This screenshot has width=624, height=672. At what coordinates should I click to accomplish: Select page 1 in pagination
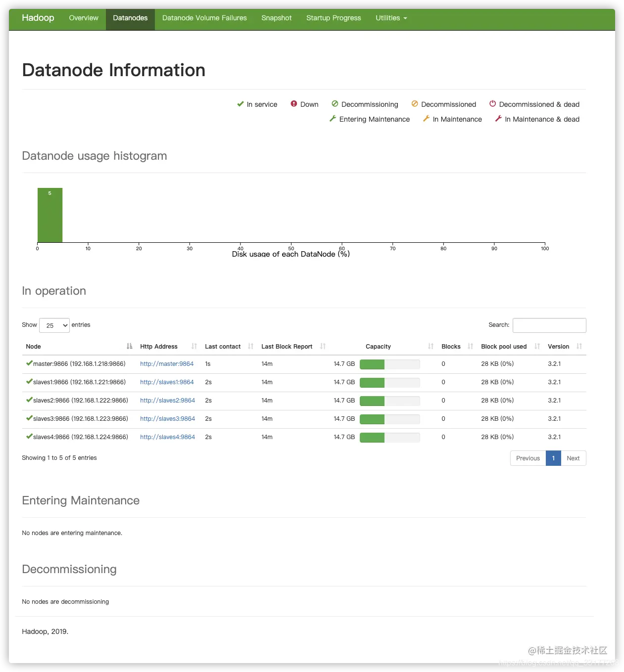click(x=553, y=458)
